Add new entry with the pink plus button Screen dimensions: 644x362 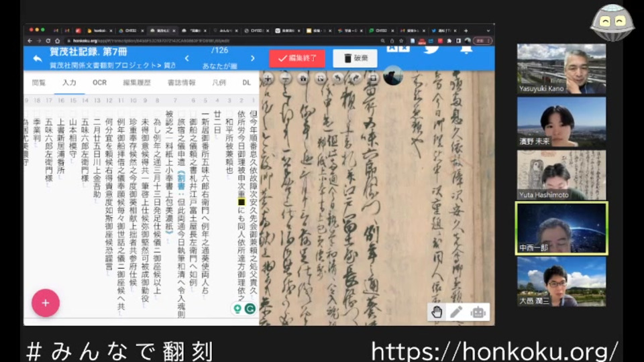(46, 303)
